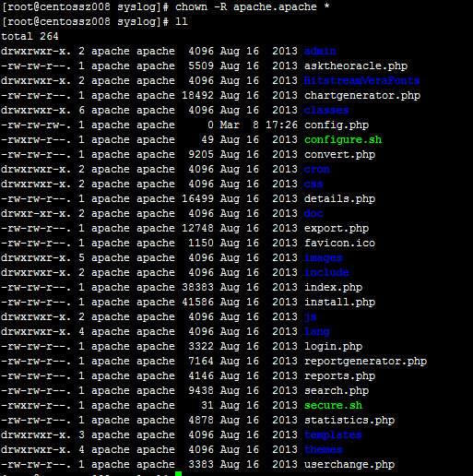Click the admin directory name
The image size is (473, 476).
320,51
